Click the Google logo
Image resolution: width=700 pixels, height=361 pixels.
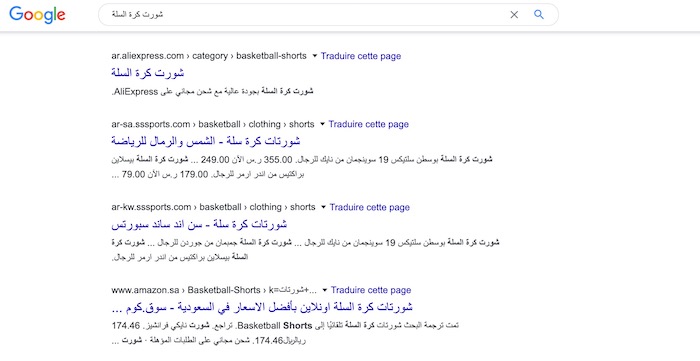click(37, 15)
